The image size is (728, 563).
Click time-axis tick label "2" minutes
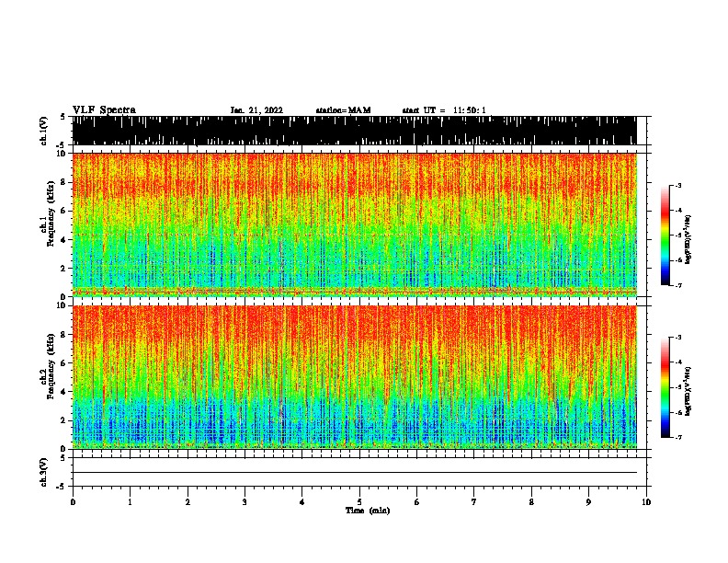tap(188, 501)
